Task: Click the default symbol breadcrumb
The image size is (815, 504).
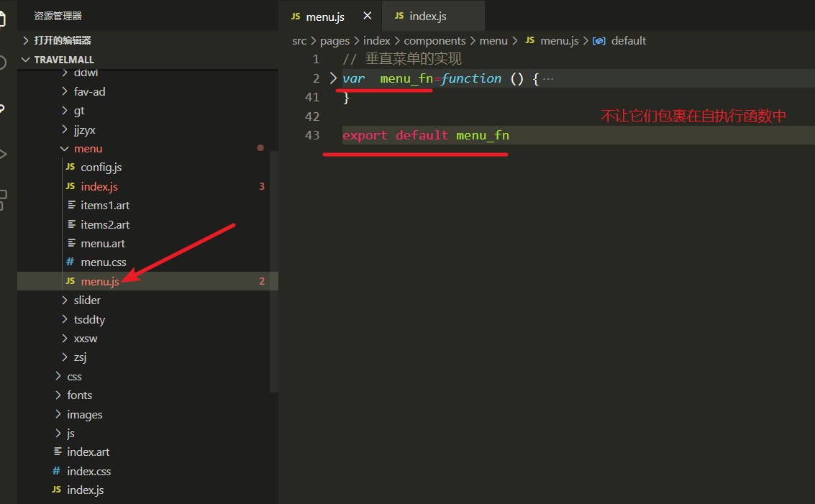Action: (x=629, y=40)
